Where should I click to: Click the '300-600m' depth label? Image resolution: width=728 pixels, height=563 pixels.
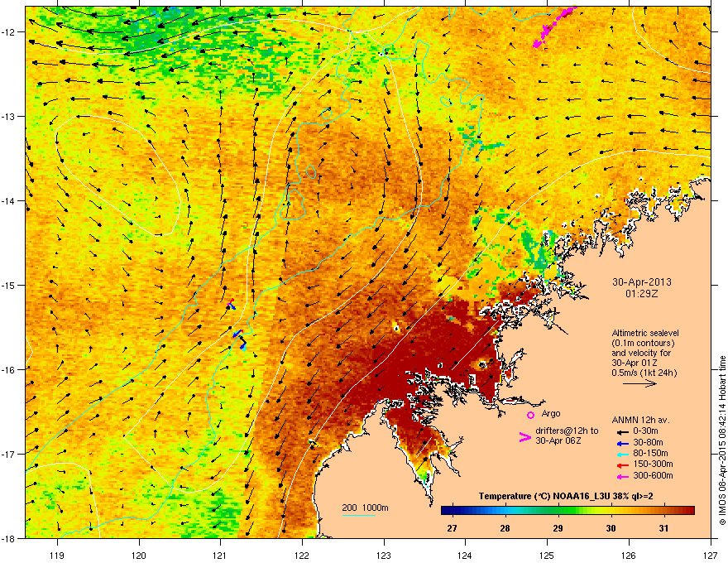coord(653,475)
